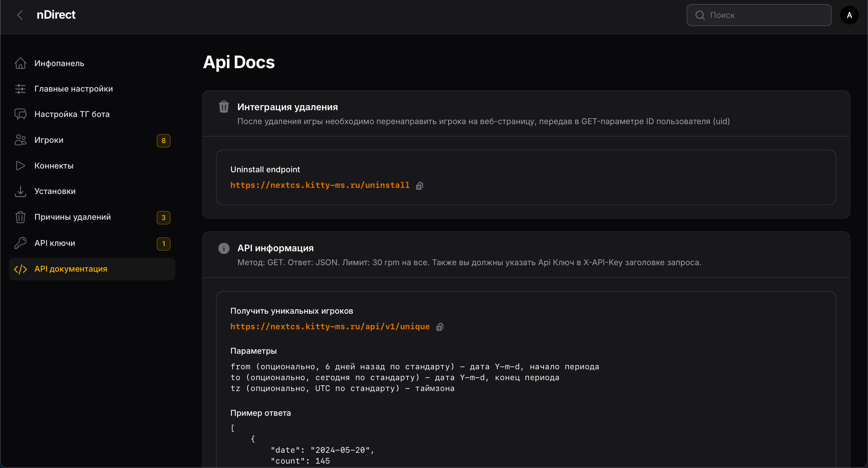The height and width of the screenshot is (468, 868).
Task: Copy the uninstall endpoint URL
Action: (419, 186)
